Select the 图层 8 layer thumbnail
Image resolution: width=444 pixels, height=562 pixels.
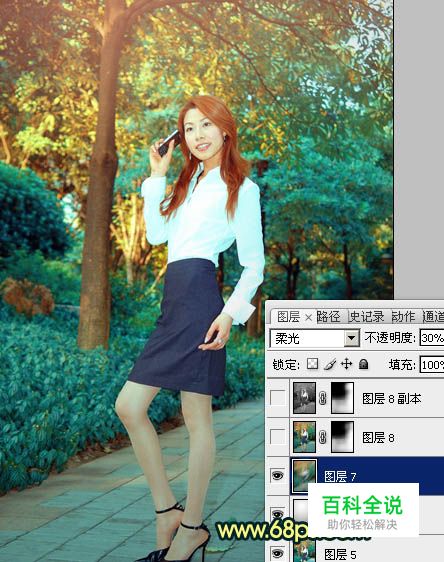coord(304,437)
